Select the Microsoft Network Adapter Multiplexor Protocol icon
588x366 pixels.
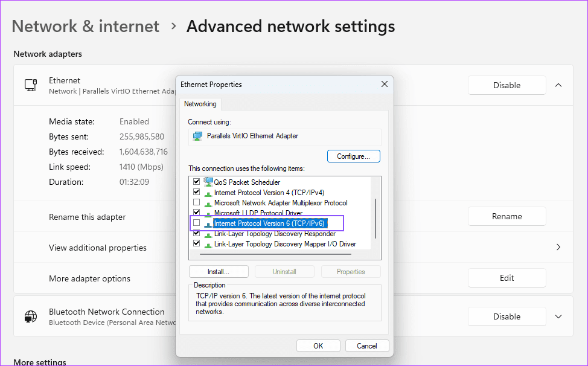(208, 202)
